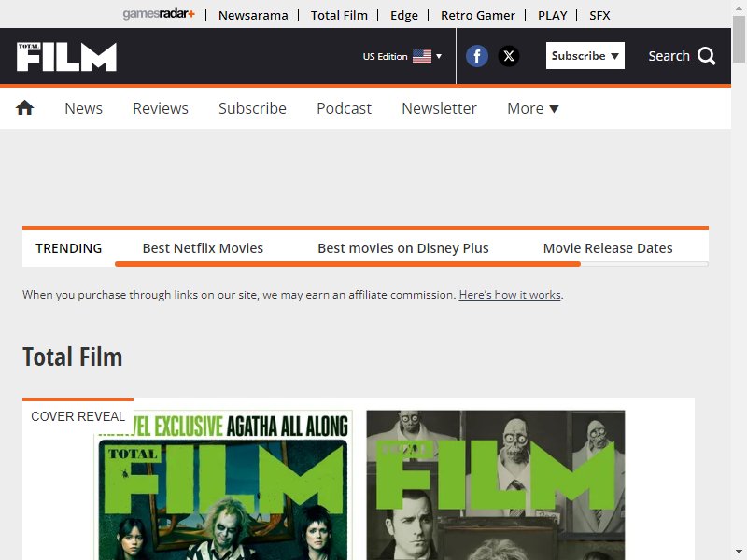
Task: Open the GamesRadar+ logo link
Action: [x=159, y=14]
